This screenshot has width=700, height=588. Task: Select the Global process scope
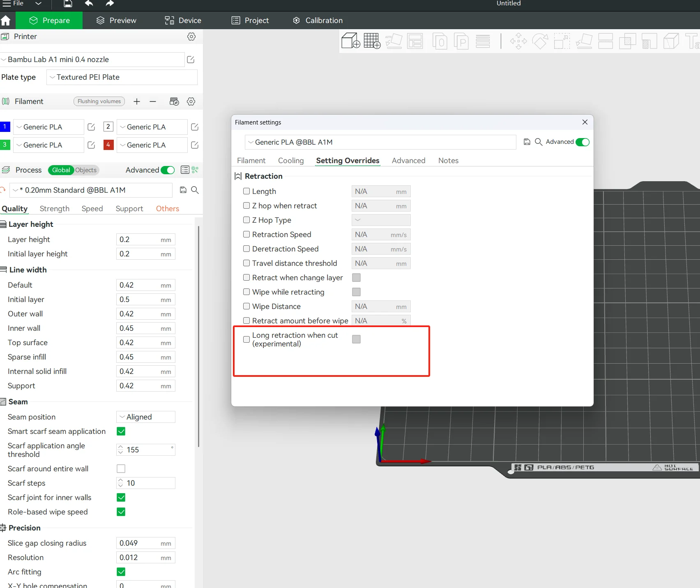point(61,170)
